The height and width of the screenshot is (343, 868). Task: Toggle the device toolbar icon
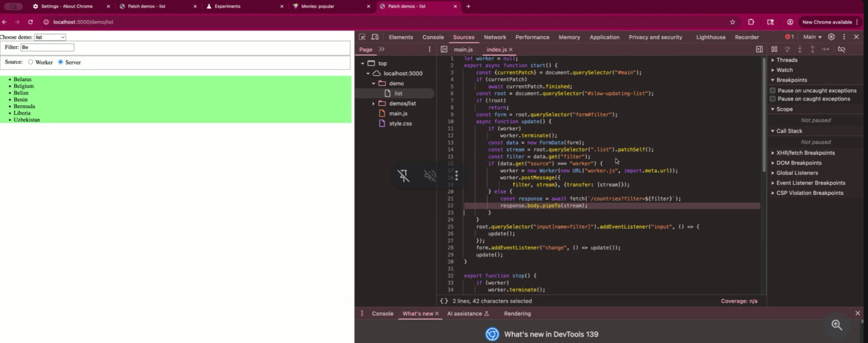click(x=375, y=37)
